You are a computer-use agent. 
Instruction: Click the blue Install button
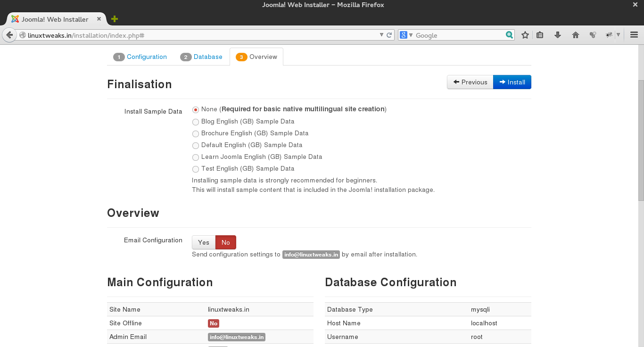coord(512,82)
